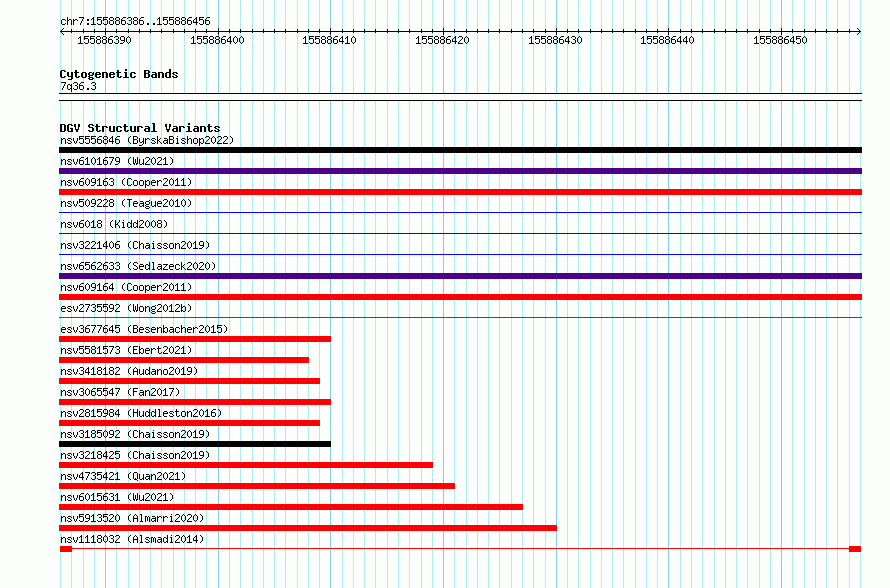Select the red nsv4735421 variant bar
This screenshot has height=588, width=890.
pos(257,486)
